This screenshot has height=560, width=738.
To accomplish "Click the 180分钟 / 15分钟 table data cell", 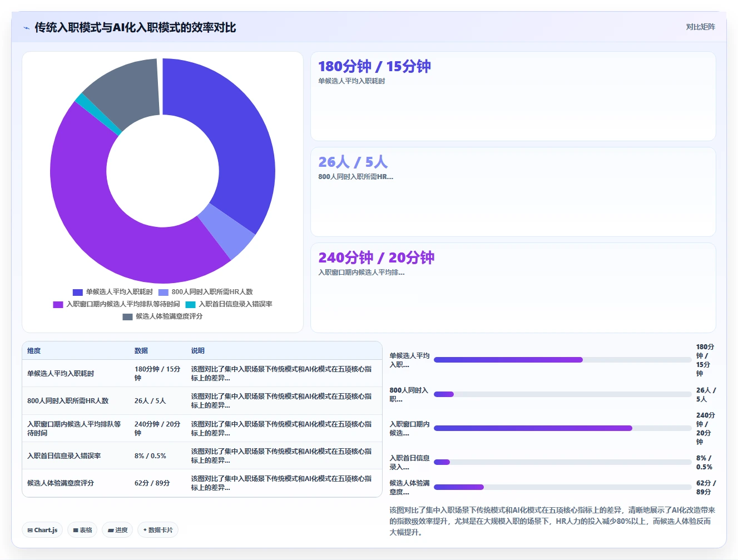I will pyautogui.click(x=157, y=374).
